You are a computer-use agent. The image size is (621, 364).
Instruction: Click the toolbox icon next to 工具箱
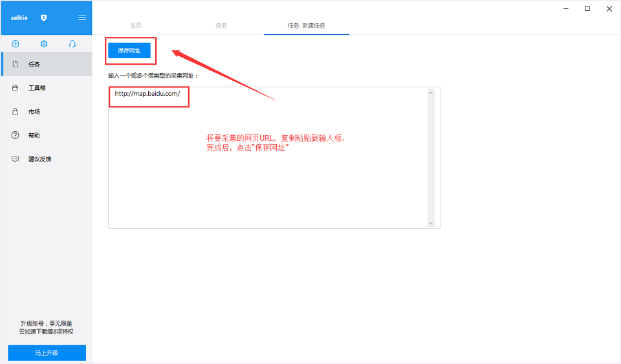click(x=15, y=88)
